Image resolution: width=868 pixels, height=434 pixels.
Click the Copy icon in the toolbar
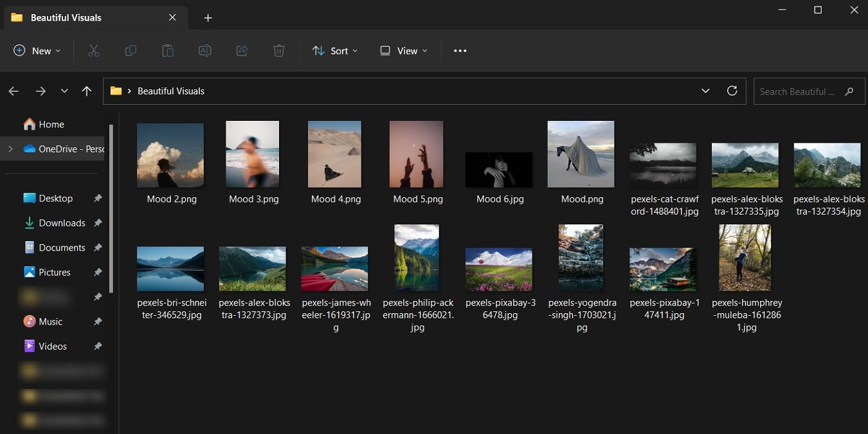pyautogui.click(x=131, y=50)
